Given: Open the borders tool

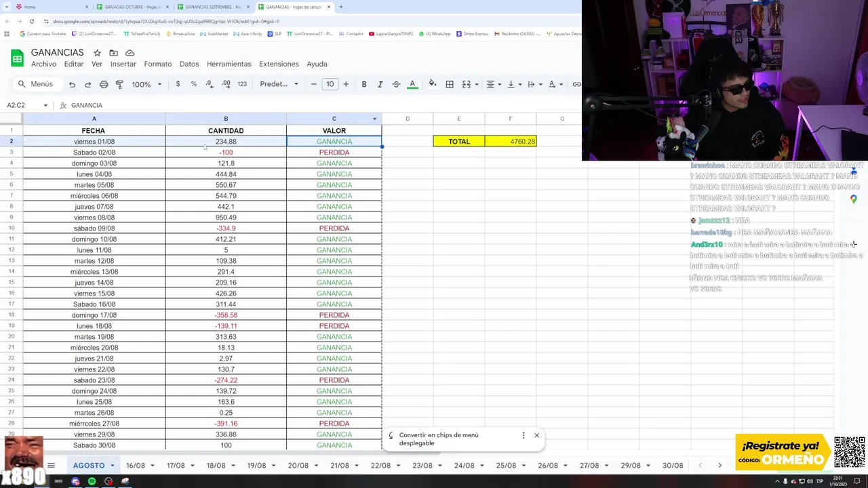Looking at the screenshot, I should [450, 84].
